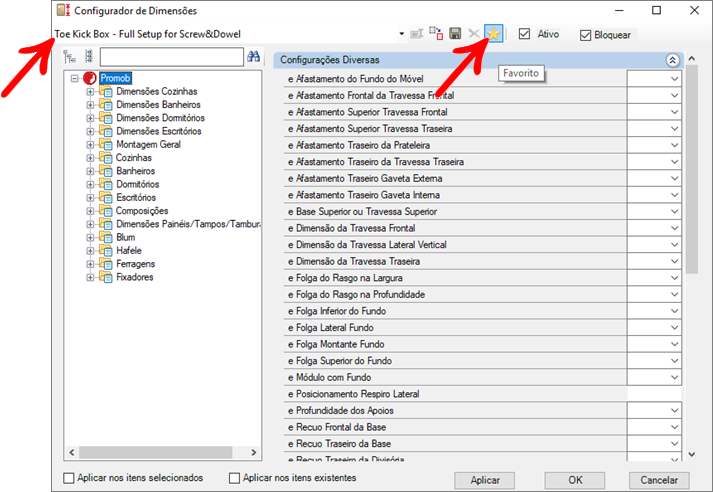713x492 pixels.
Task: Select Dimensões Banheiros tree item
Action: (x=158, y=105)
